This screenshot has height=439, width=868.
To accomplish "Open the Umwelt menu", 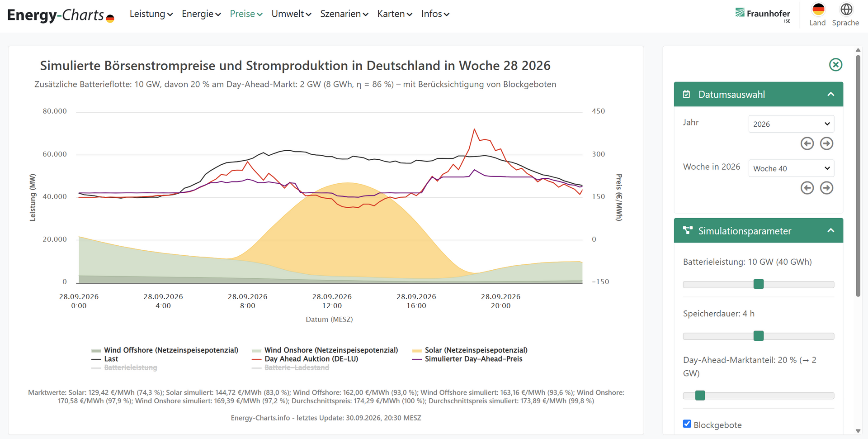I will (291, 14).
